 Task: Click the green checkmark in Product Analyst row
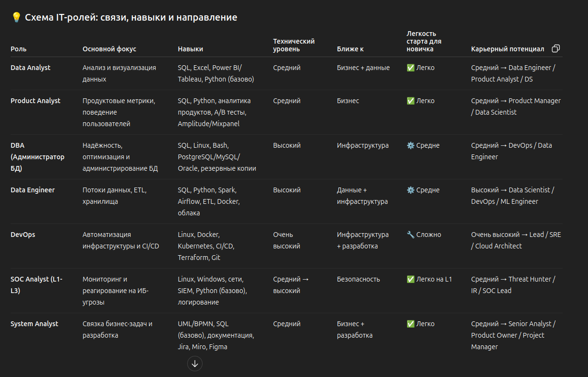(x=410, y=101)
